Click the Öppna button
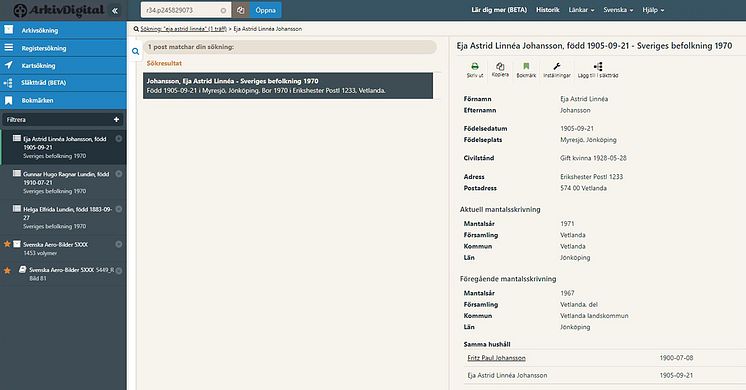This screenshot has width=746, height=390. tap(265, 10)
